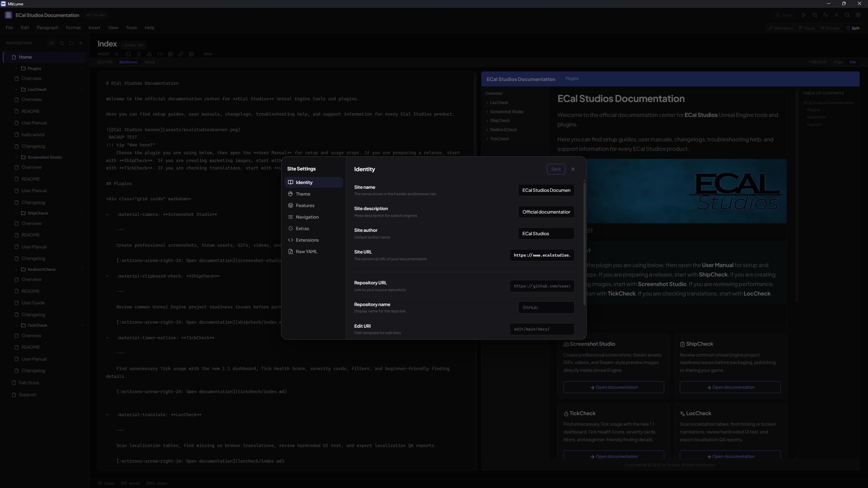Select the Split layout

point(853,28)
